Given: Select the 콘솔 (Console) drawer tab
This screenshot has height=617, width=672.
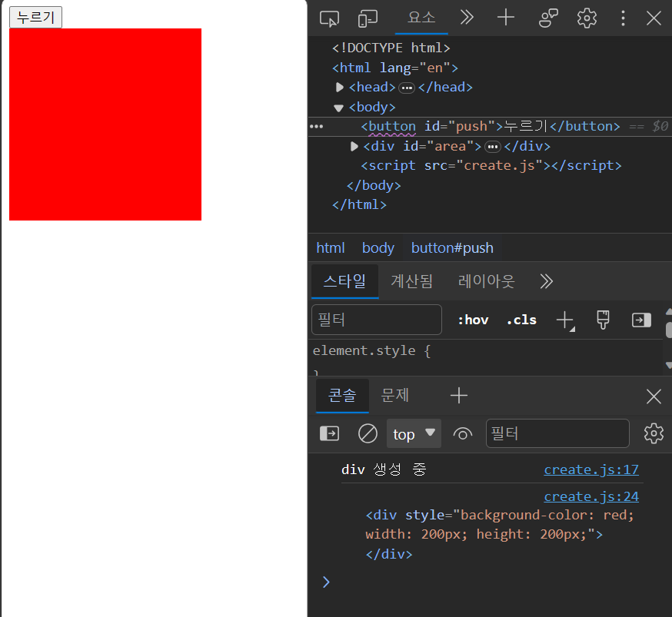Looking at the screenshot, I should click(342, 396).
